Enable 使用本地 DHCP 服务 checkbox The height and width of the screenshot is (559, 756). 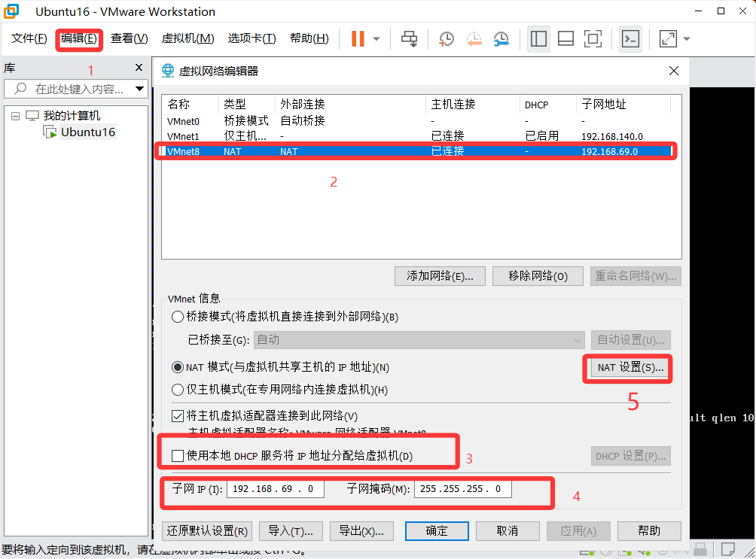click(x=178, y=456)
